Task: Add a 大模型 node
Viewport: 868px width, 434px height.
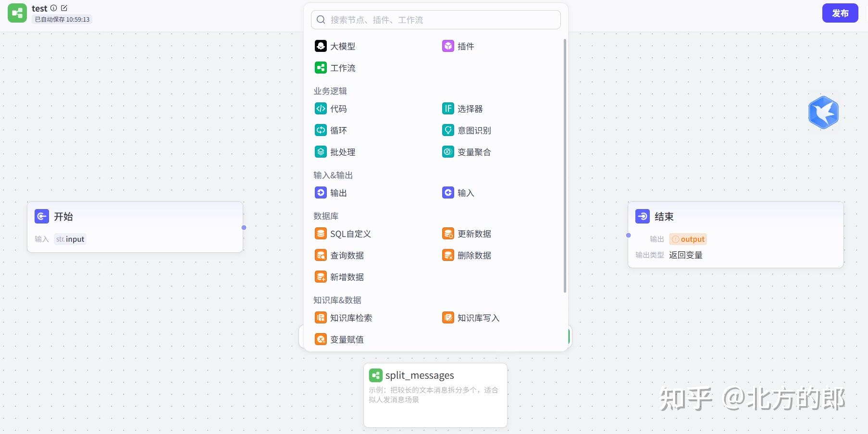Action: coord(335,46)
